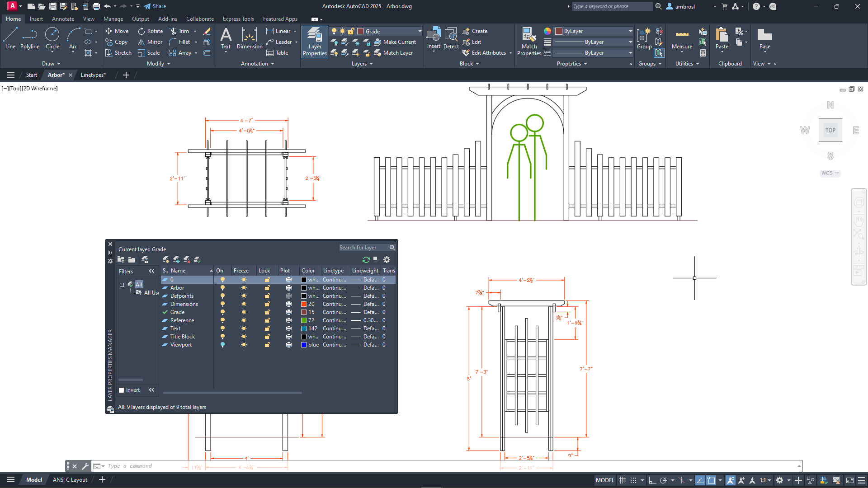The width and height of the screenshot is (868, 488).
Task: Click the Text layer color swatch
Action: click(304, 328)
